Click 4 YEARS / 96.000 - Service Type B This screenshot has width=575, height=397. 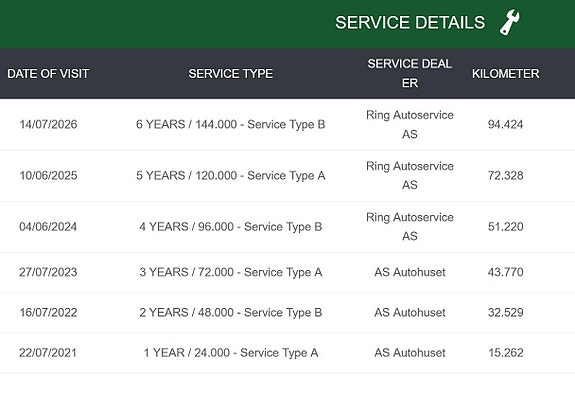click(231, 227)
